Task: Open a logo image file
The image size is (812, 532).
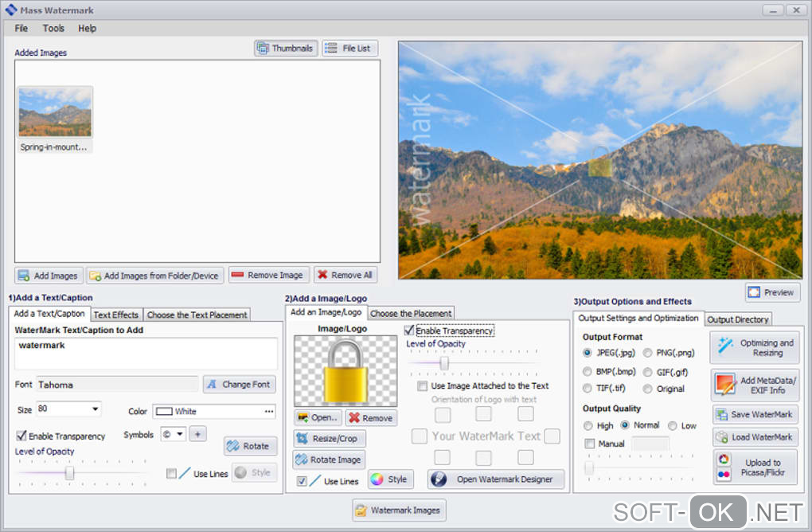Action: pyautogui.click(x=318, y=417)
